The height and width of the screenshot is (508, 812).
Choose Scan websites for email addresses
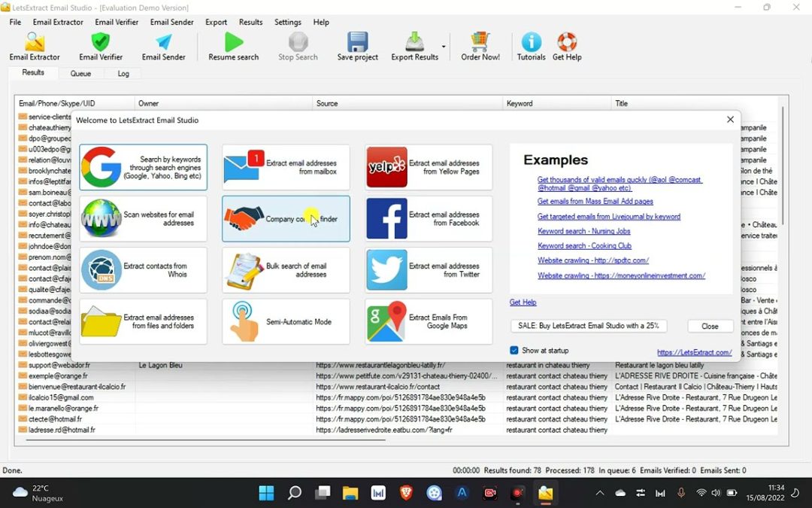click(x=144, y=219)
